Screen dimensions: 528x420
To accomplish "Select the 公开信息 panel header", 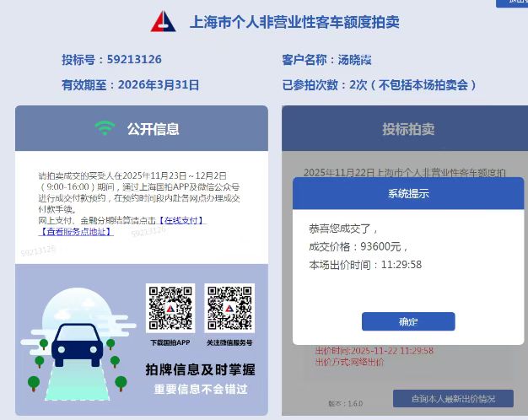I will pyautogui.click(x=142, y=128).
